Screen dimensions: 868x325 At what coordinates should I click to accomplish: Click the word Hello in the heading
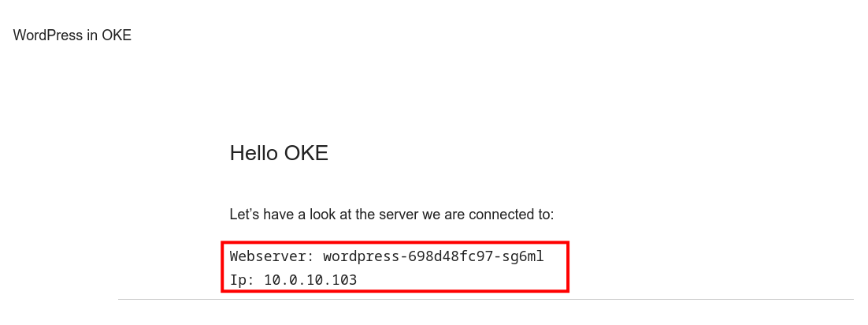tap(254, 153)
